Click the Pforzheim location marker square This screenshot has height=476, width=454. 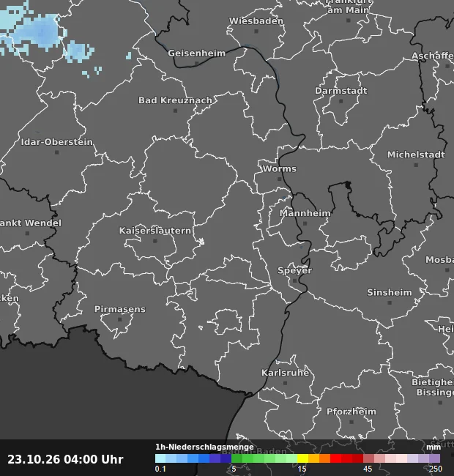tap(351, 422)
